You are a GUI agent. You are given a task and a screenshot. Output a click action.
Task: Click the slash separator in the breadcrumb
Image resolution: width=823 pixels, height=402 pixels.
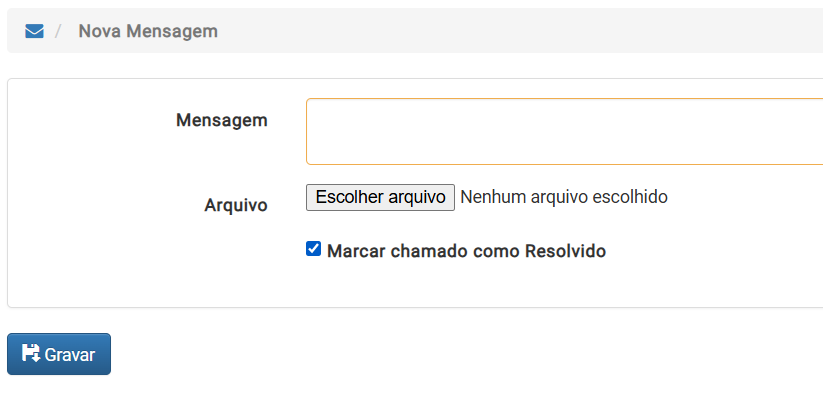pos(58,31)
